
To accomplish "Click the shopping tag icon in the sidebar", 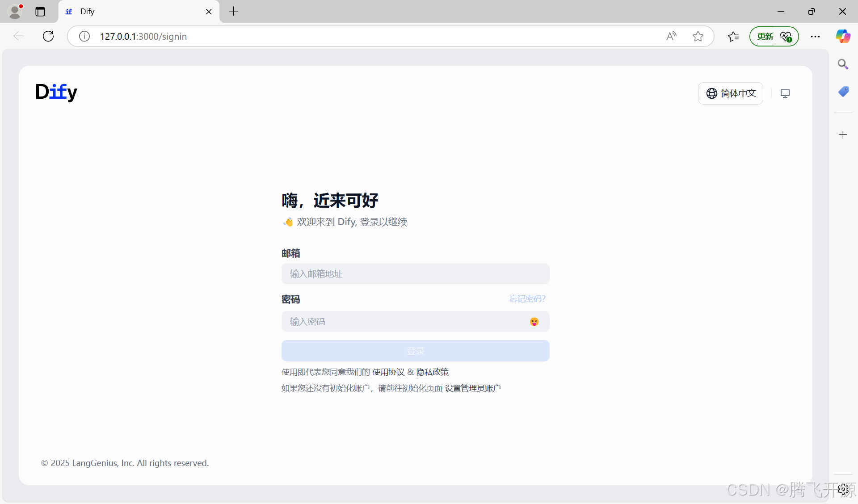I will point(843,92).
